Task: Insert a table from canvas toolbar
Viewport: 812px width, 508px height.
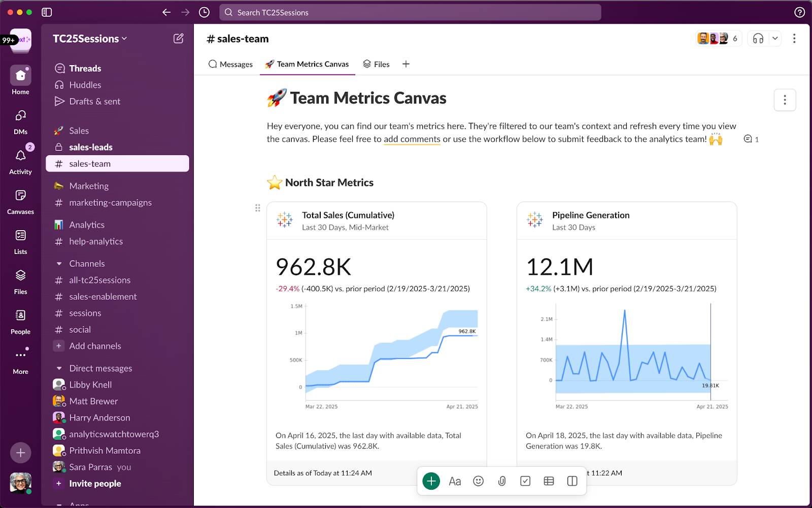Action: pos(549,481)
